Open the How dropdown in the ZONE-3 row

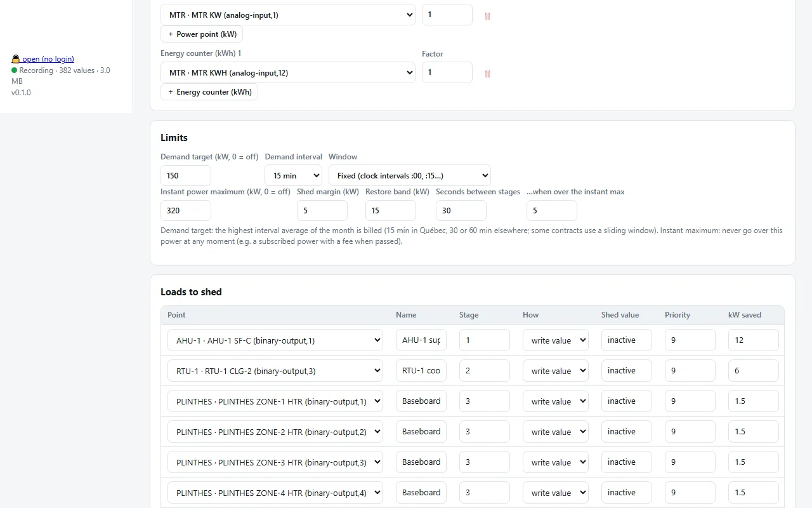[556, 462]
